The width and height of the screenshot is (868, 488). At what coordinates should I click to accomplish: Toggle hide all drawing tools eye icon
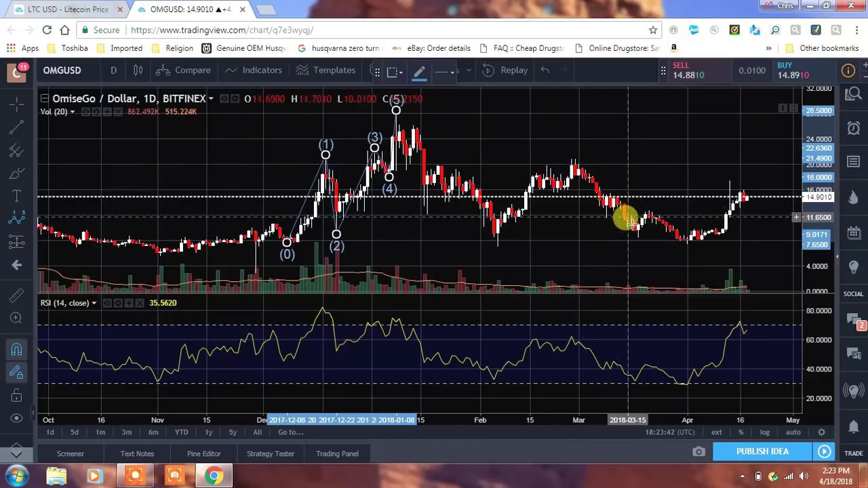17,418
